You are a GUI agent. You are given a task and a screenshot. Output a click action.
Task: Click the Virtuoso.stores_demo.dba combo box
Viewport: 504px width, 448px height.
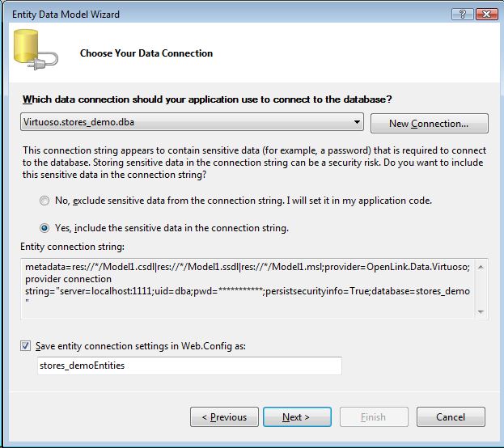tap(186, 123)
